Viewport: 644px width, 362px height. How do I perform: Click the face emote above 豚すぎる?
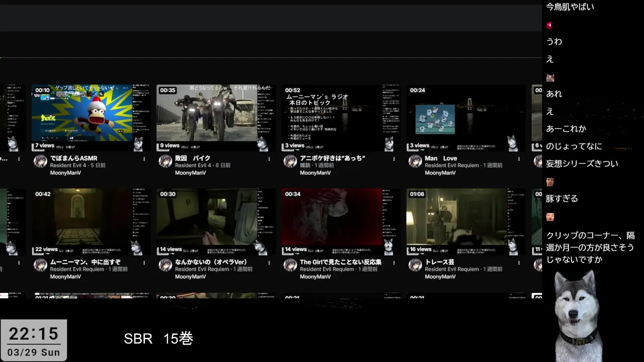click(x=550, y=182)
